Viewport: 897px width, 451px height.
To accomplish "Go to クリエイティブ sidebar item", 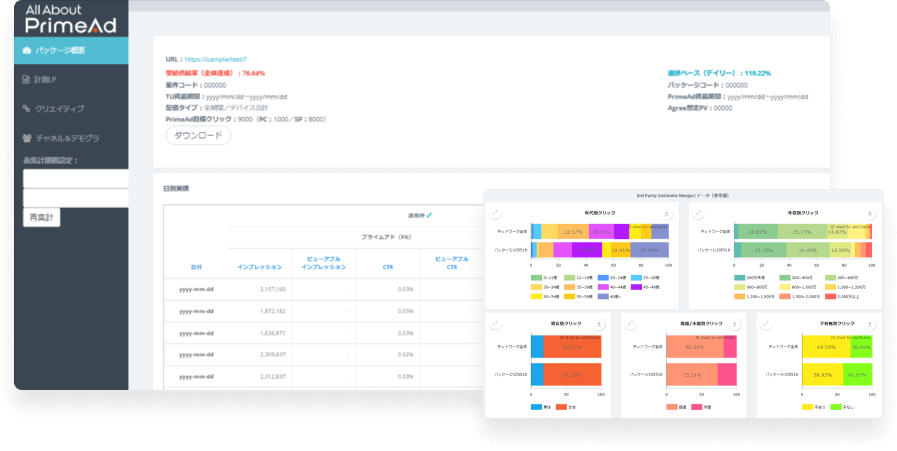I will [71, 109].
